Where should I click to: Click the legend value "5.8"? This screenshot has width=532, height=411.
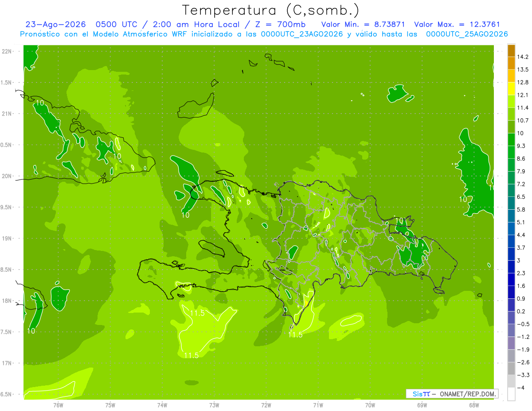(522, 210)
